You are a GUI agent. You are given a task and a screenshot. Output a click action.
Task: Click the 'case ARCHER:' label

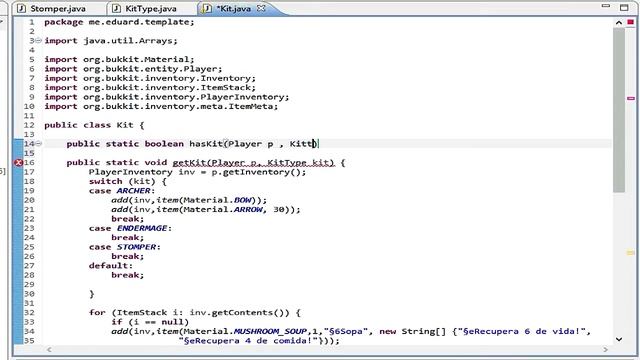pos(122,191)
